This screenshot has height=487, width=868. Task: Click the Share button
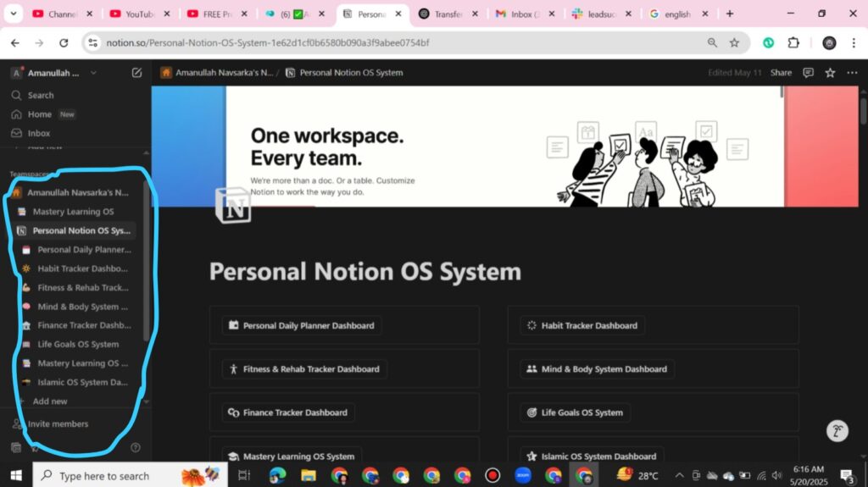click(781, 73)
